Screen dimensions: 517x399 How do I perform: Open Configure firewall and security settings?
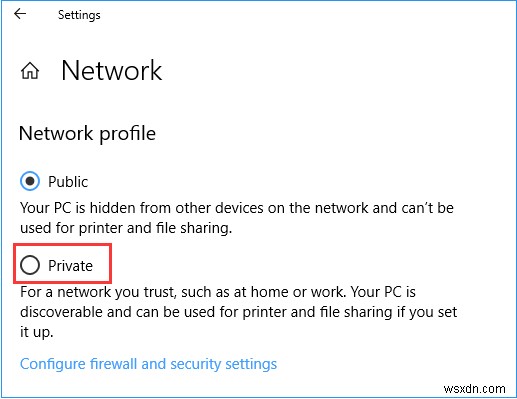pyautogui.click(x=148, y=364)
